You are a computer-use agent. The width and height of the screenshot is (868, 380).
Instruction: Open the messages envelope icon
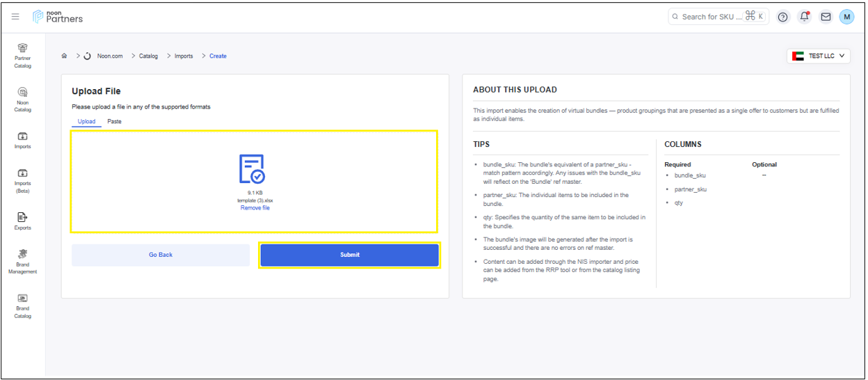click(x=826, y=17)
